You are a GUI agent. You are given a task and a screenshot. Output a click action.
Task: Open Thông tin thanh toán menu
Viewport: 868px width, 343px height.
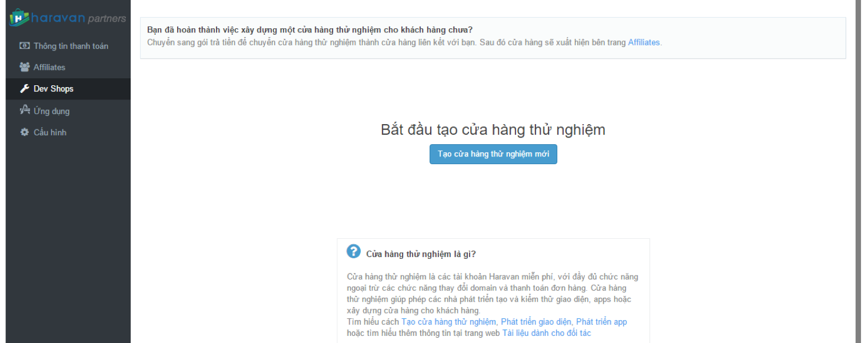(68, 46)
